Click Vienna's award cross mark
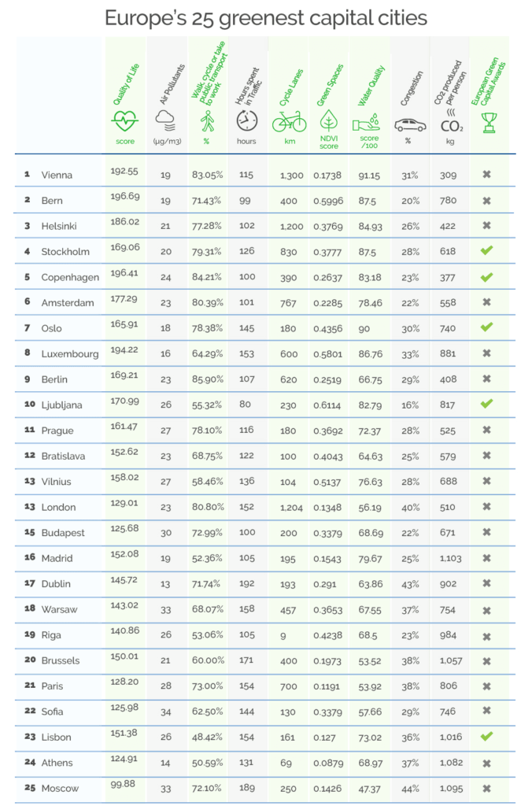This screenshot has width=532, height=806. [x=487, y=175]
